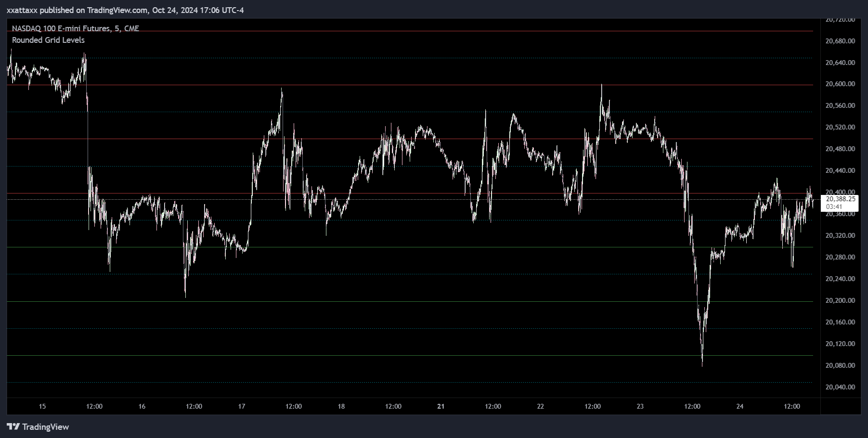868x438 pixels.
Task: Click the xxattaxx published on TradingView.com header
Action: [x=125, y=10]
